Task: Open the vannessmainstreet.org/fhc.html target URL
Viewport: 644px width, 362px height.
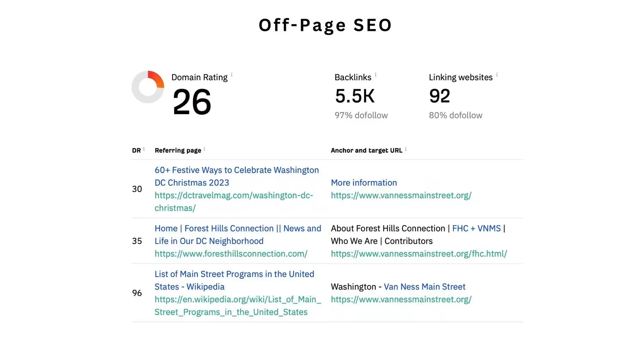Action: click(x=419, y=253)
